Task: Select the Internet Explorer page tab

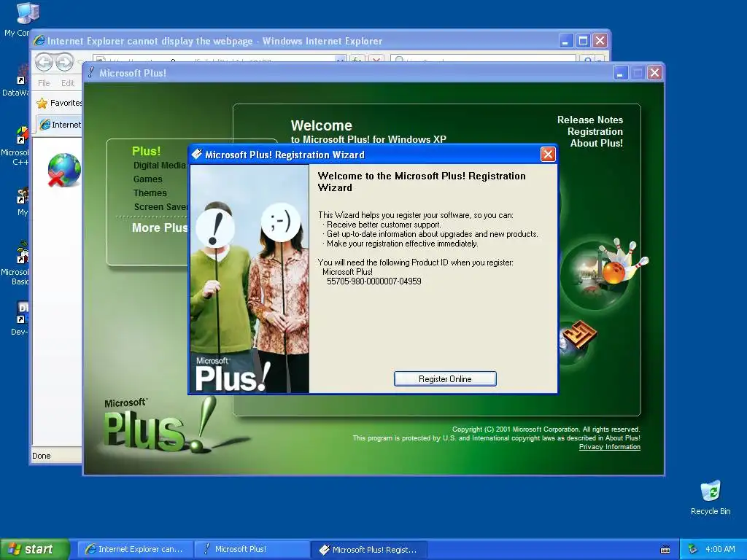Action: click(60, 125)
